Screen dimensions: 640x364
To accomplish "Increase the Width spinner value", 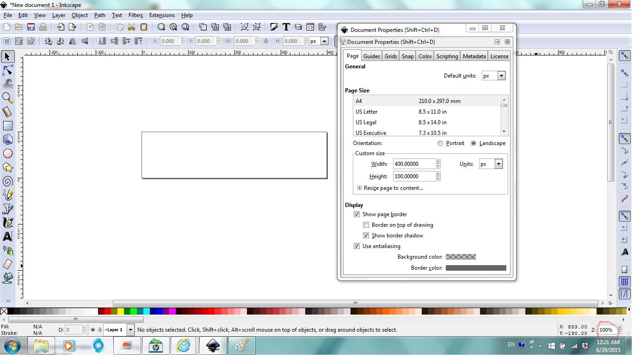I will pyautogui.click(x=438, y=162).
